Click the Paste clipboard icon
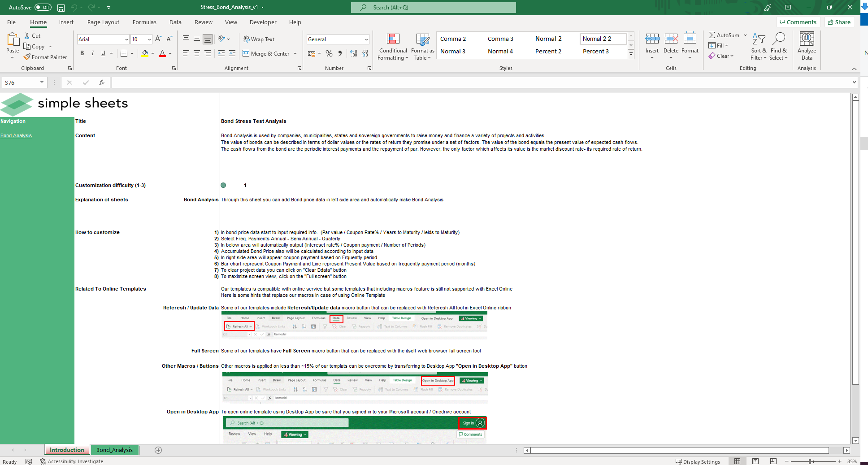The height and width of the screenshot is (465, 868). (x=13, y=39)
